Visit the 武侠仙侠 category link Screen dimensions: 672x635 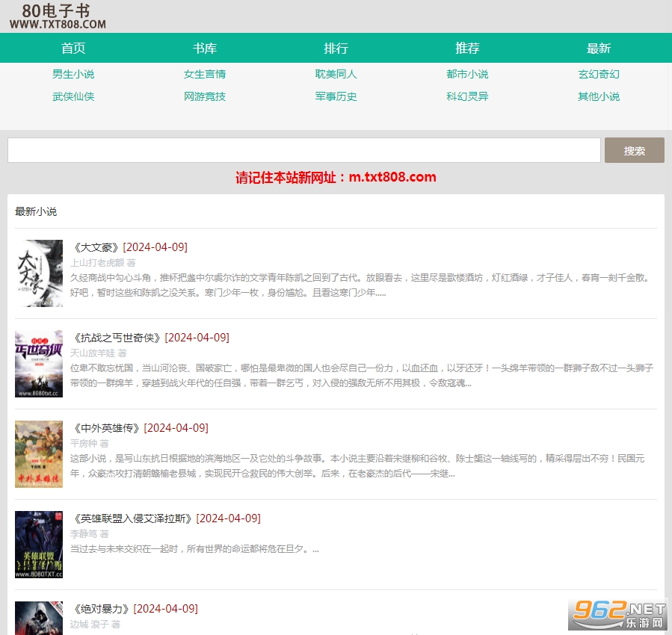pos(73,96)
